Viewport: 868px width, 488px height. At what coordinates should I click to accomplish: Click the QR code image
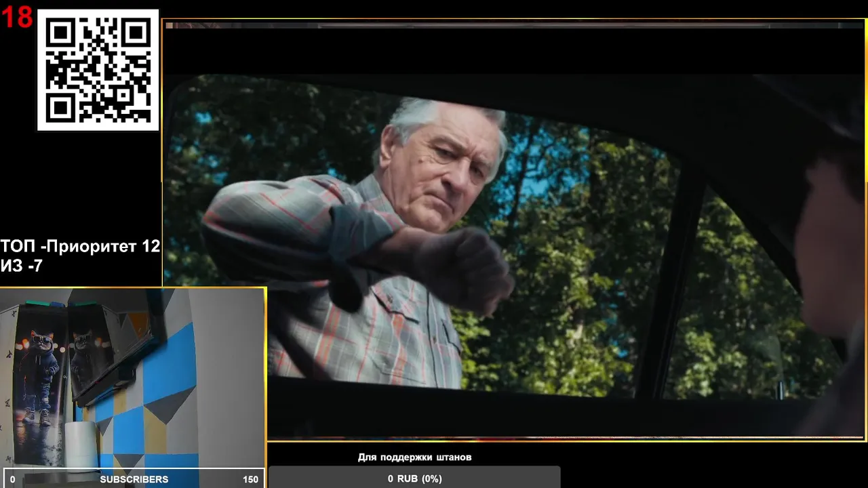(98, 70)
